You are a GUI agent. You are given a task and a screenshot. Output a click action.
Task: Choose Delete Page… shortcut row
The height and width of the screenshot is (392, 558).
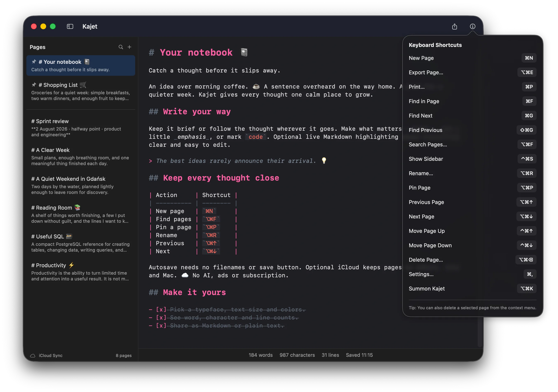(x=472, y=260)
